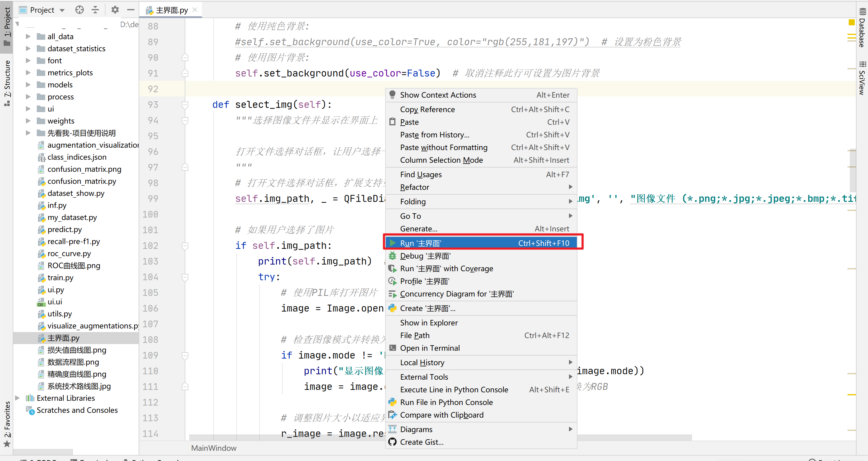Click the Create Gist GitHub icon entry
The image size is (868, 461).
422,442
